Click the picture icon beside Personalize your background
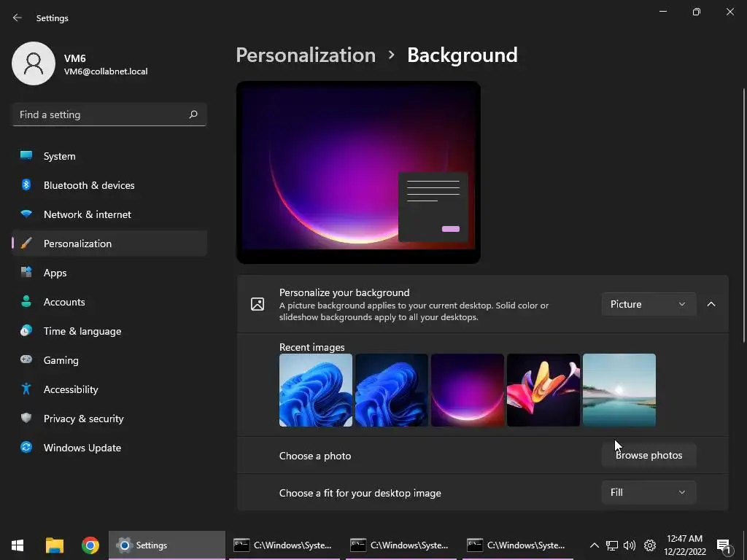Image resolution: width=747 pixels, height=560 pixels. coord(258,304)
